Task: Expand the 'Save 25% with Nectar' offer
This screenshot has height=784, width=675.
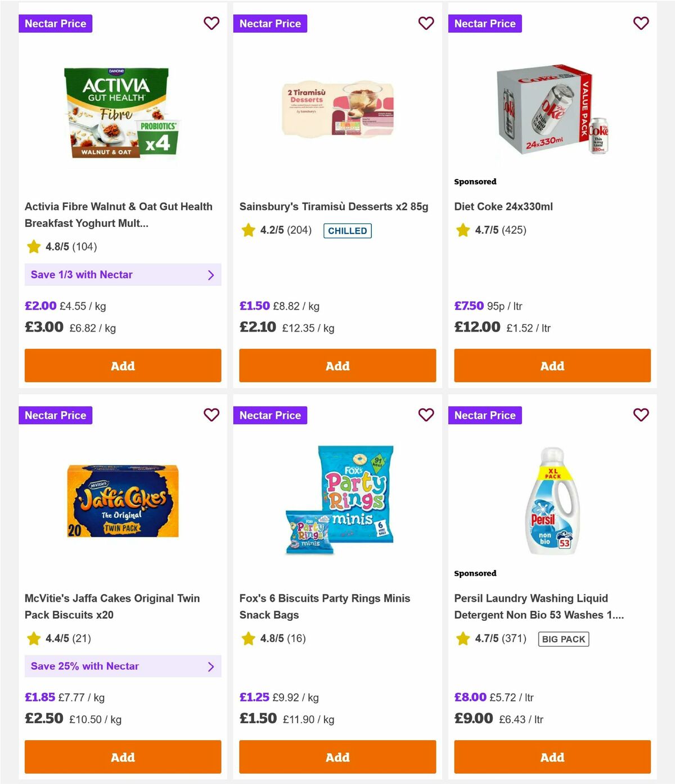Action: coord(123,666)
